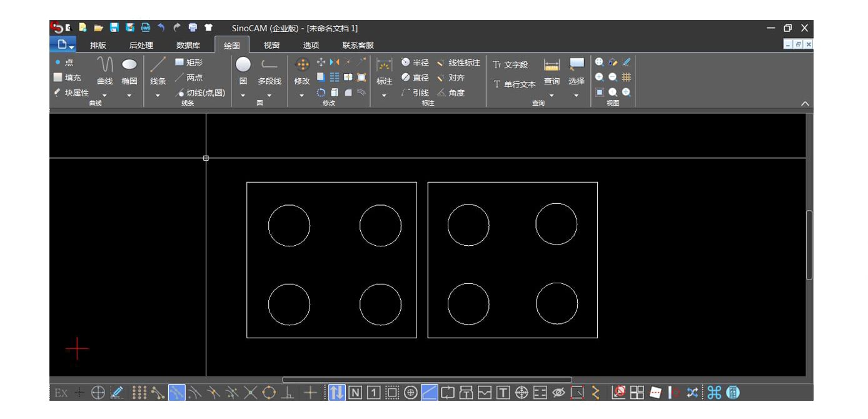This screenshot has width=868, height=419.
Task: Pick the 半径 radius dimension tool
Action: click(x=415, y=63)
